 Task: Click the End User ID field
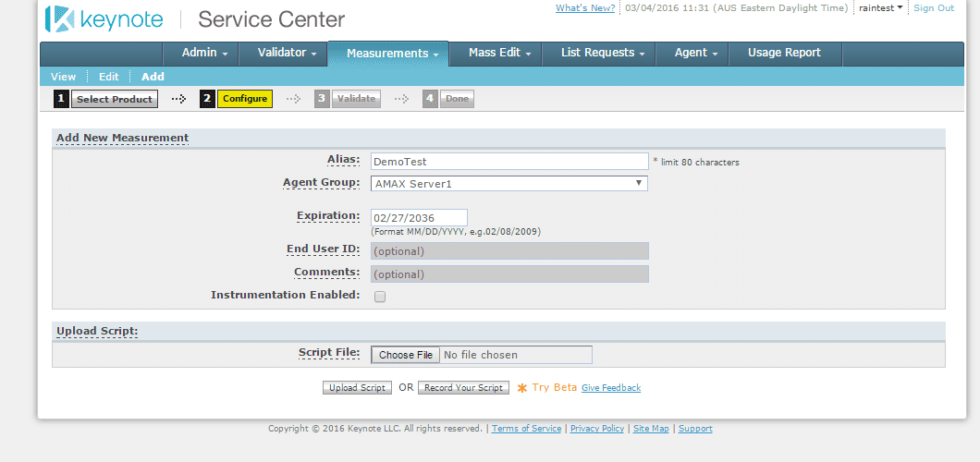tap(509, 251)
